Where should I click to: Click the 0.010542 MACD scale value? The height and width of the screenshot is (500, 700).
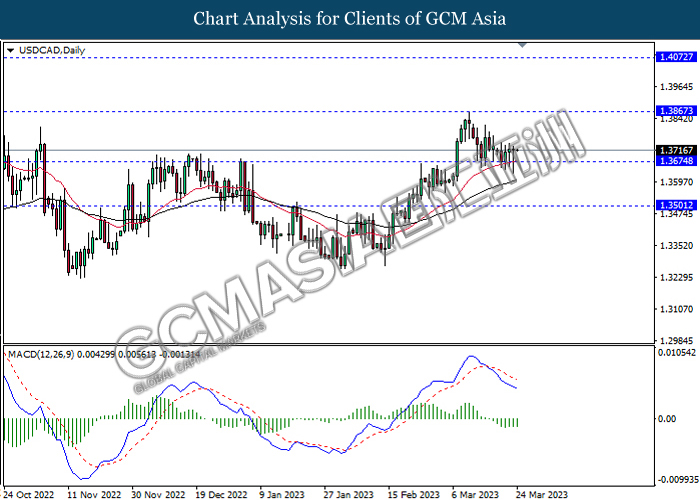click(x=677, y=353)
